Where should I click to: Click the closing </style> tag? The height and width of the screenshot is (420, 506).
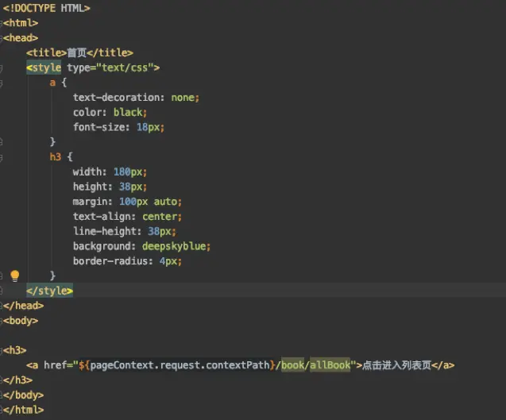point(50,291)
